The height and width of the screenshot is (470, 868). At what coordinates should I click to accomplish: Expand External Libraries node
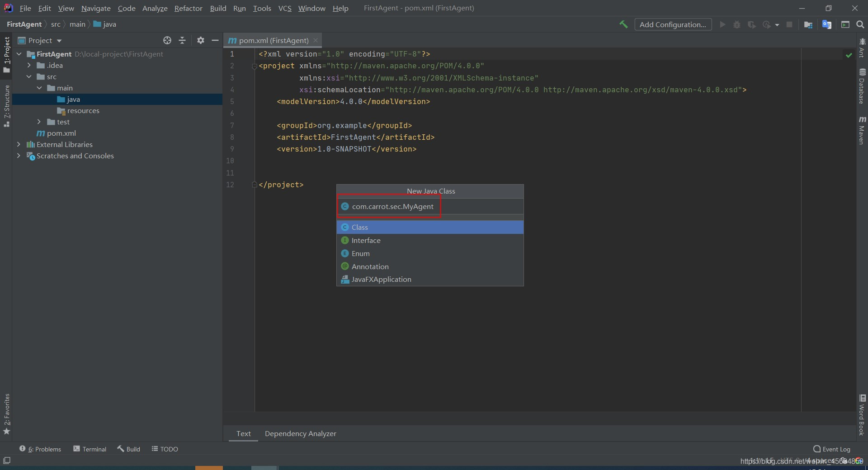point(19,144)
